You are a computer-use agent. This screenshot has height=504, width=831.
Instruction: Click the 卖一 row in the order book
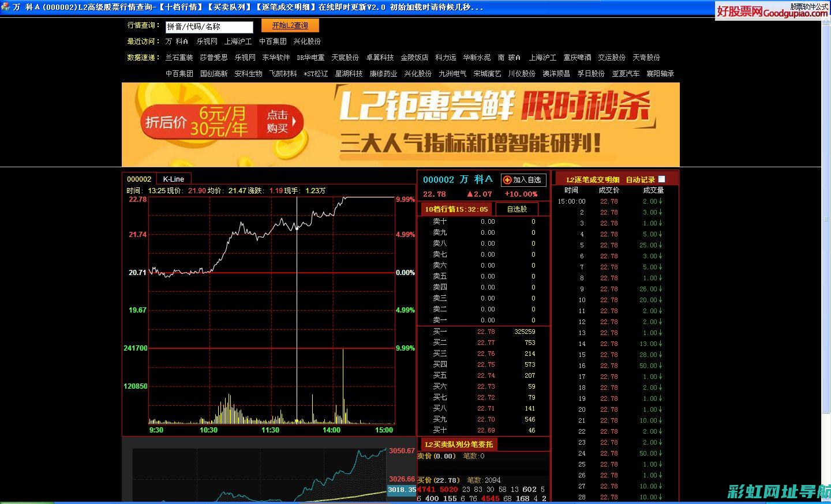(484, 320)
